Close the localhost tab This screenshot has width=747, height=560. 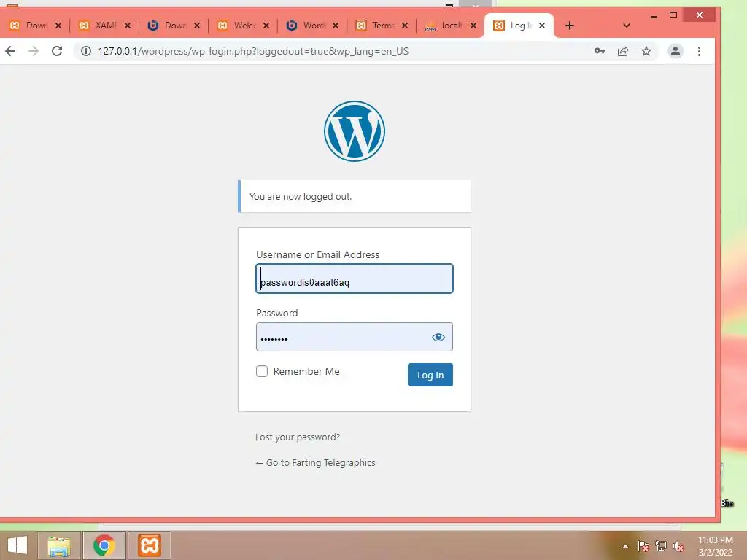click(x=473, y=26)
